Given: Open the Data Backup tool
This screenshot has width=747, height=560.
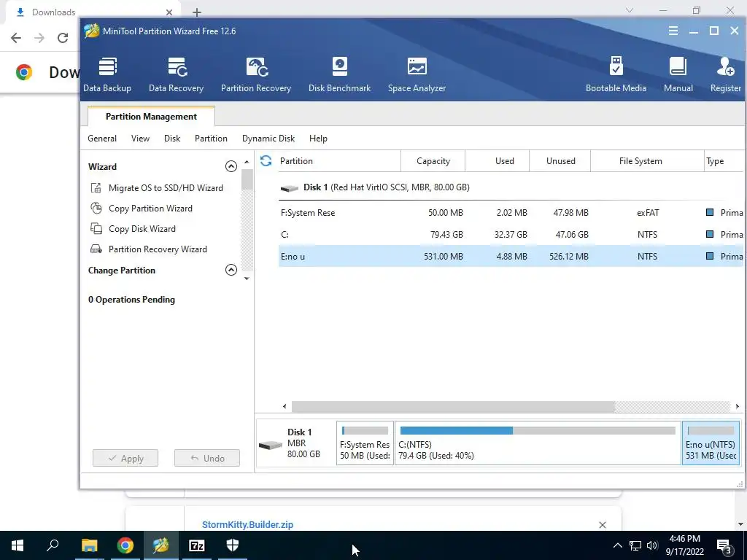Looking at the screenshot, I should (x=107, y=74).
